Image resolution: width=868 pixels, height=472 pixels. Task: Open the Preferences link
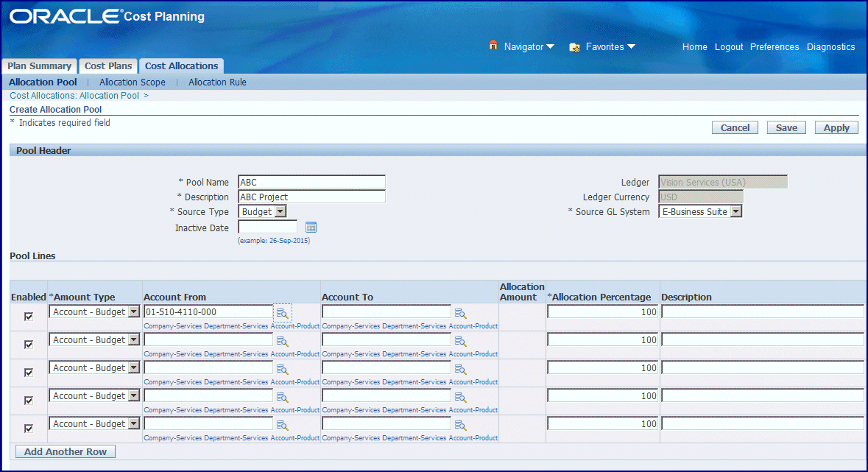775,47
